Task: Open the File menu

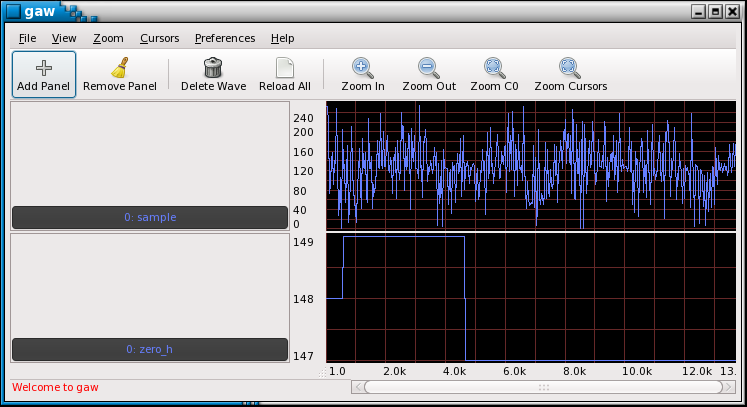Action: click(x=27, y=38)
